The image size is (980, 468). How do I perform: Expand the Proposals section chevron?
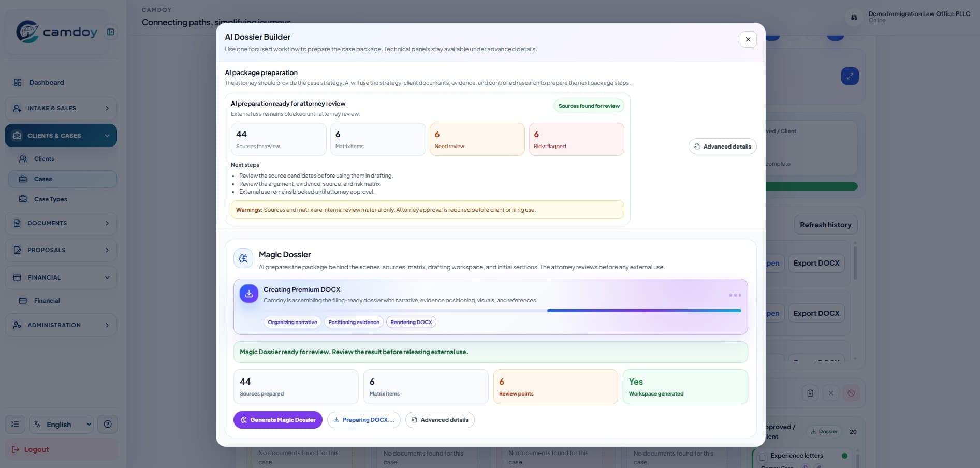click(107, 250)
